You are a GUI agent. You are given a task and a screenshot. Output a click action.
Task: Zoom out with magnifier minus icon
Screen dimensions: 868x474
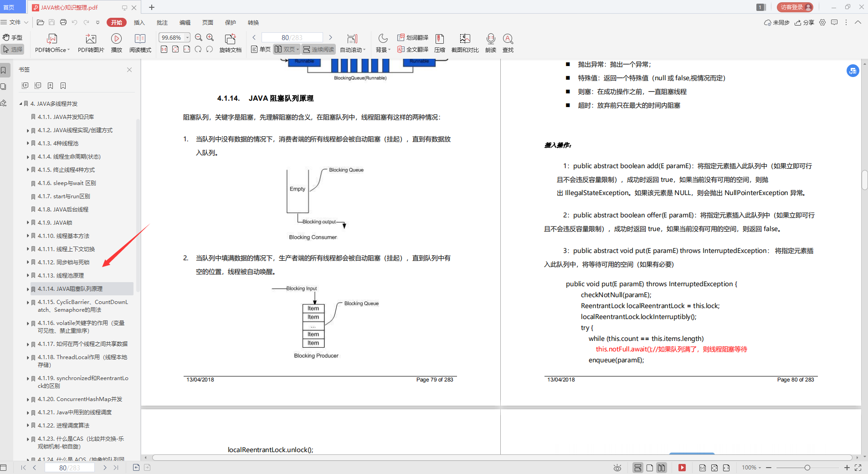point(199,37)
